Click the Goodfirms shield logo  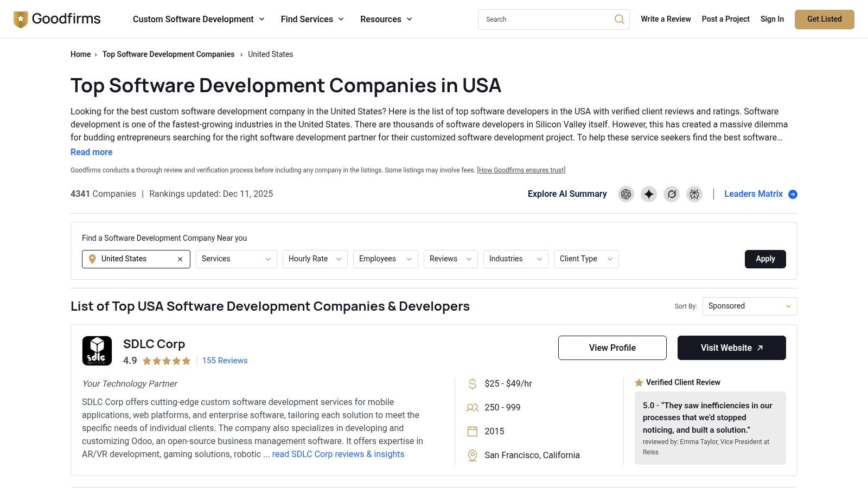(x=21, y=20)
